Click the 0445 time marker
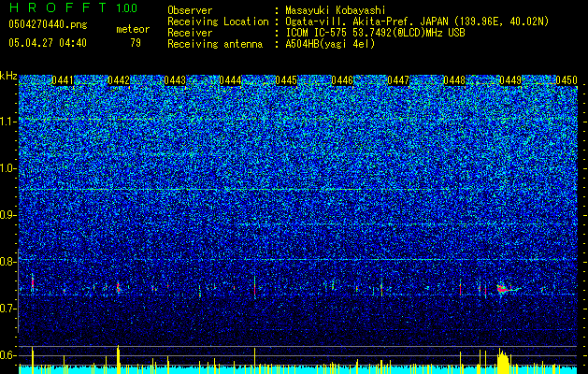Viewport: 588px width, 374px height. (286, 80)
